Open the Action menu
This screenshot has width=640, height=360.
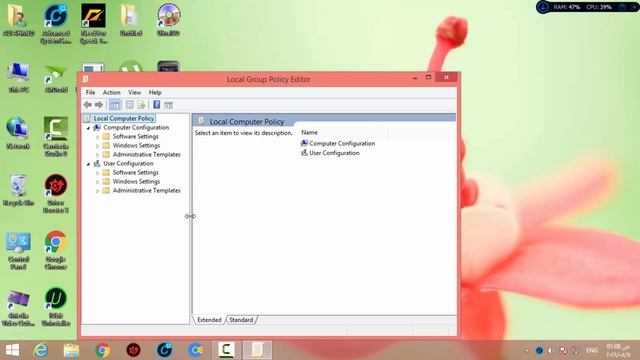[111, 92]
